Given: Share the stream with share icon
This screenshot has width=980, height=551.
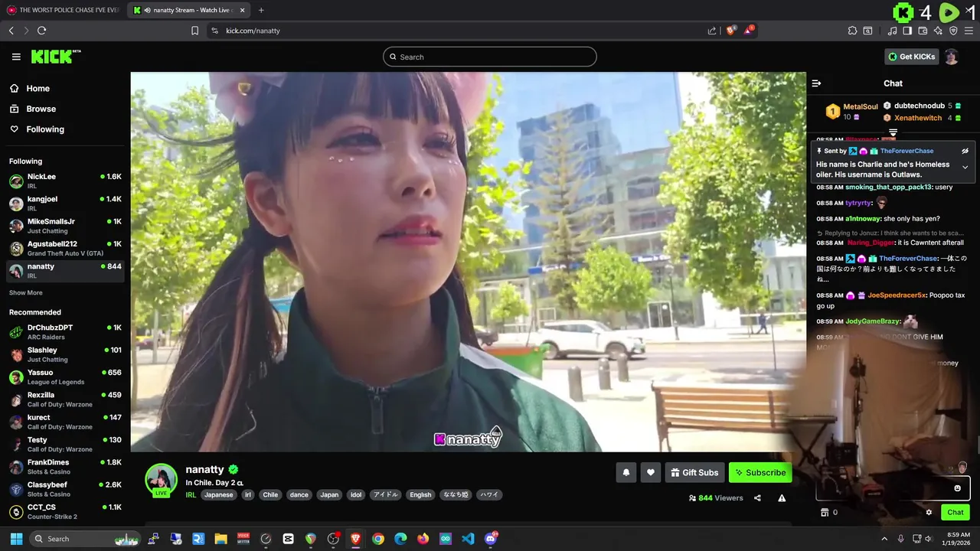Looking at the screenshot, I should point(757,498).
